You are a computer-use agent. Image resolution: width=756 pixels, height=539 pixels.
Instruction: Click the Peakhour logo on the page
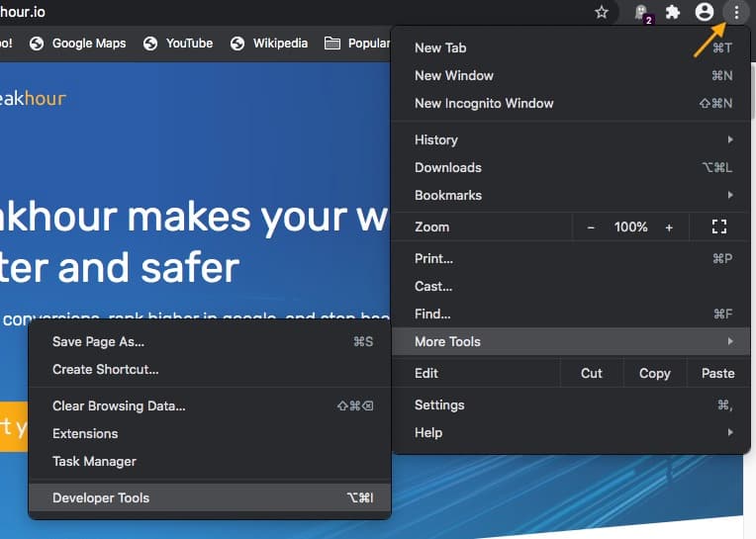point(33,99)
